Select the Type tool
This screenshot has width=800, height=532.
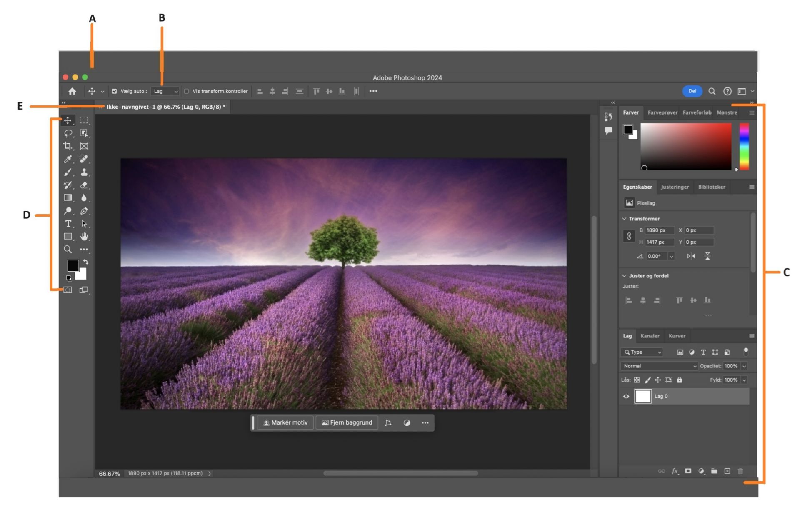tap(67, 224)
